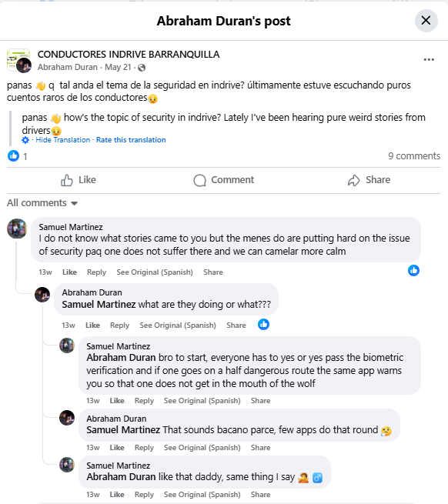Click the globe public audience icon
Viewport: 448px width, 504px height.
142,68
